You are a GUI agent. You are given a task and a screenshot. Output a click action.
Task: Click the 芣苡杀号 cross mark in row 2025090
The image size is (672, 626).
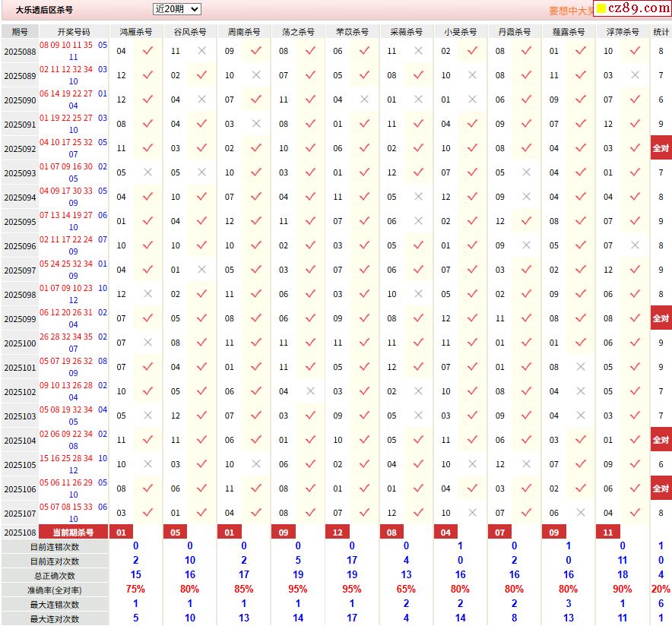[364, 100]
